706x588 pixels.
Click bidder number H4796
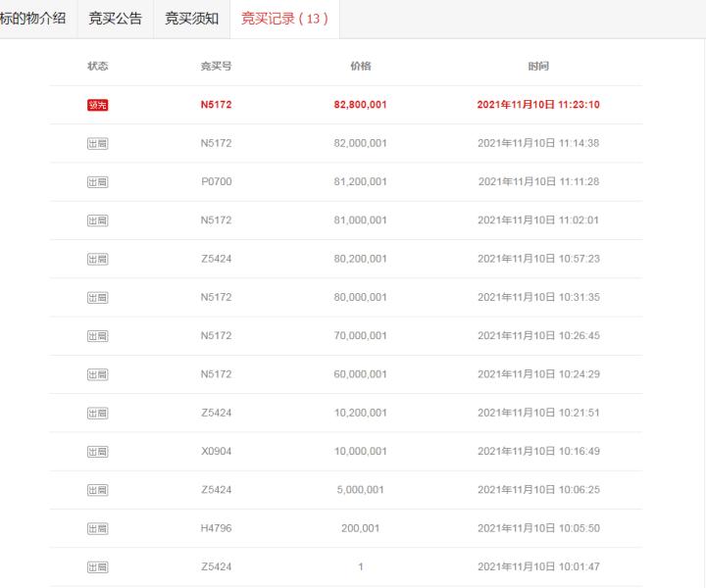tap(216, 528)
